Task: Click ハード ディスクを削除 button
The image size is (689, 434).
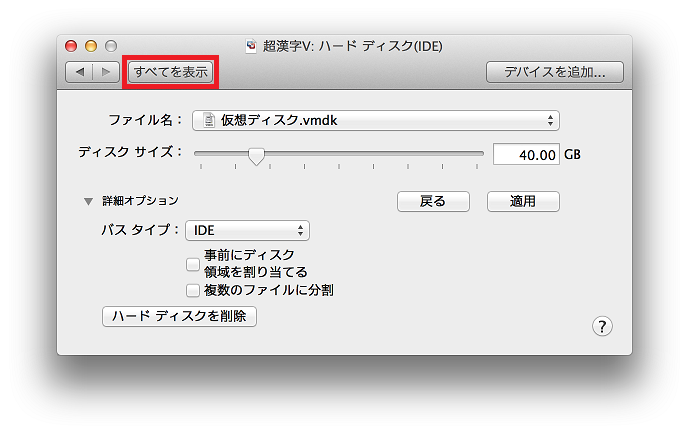Action: pyautogui.click(x=179, y=316)
